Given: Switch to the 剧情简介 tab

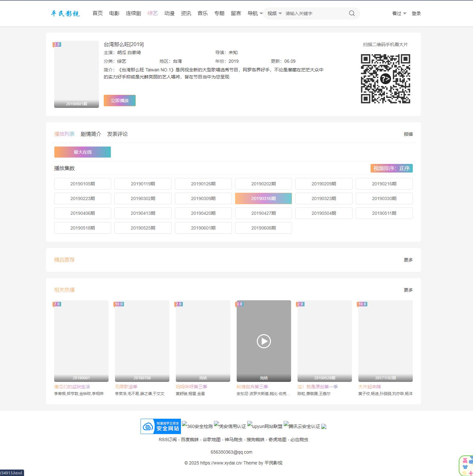Looking at the screenshot, I should coord(91,134).
